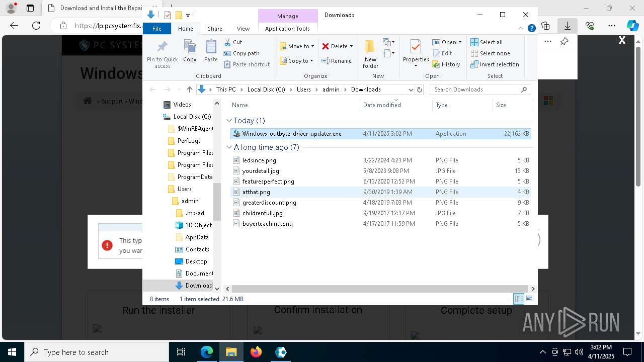Viewport: 644px width, 362px height.
Task: Switch to large icons view layout
Action: (530, 299)
